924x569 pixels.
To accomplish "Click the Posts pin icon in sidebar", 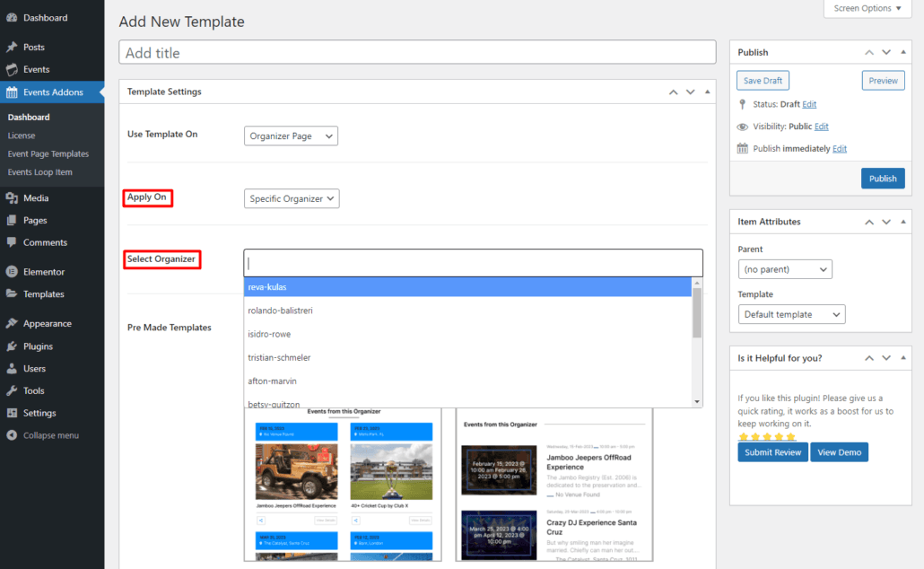I will tap(12, 47).
